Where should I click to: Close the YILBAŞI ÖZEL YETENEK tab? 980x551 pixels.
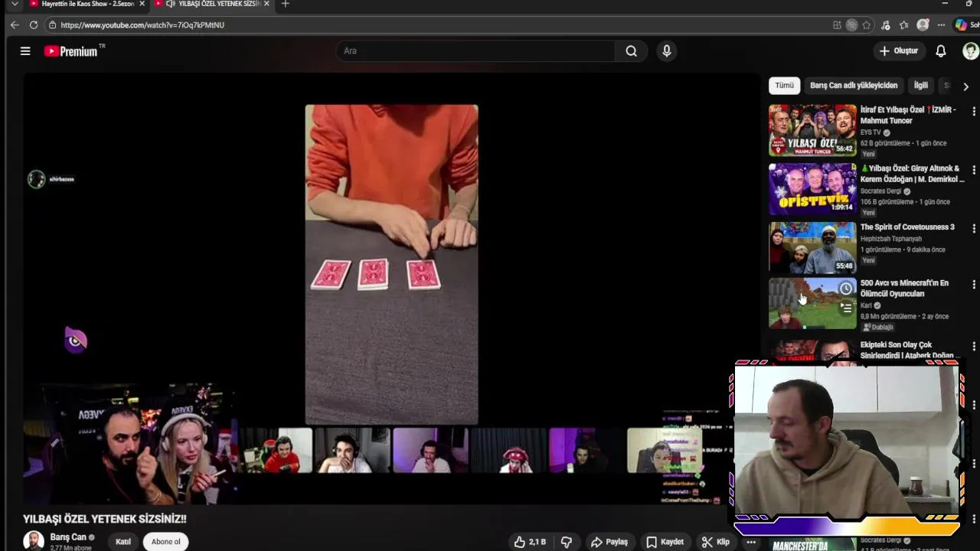click(266, 4)
